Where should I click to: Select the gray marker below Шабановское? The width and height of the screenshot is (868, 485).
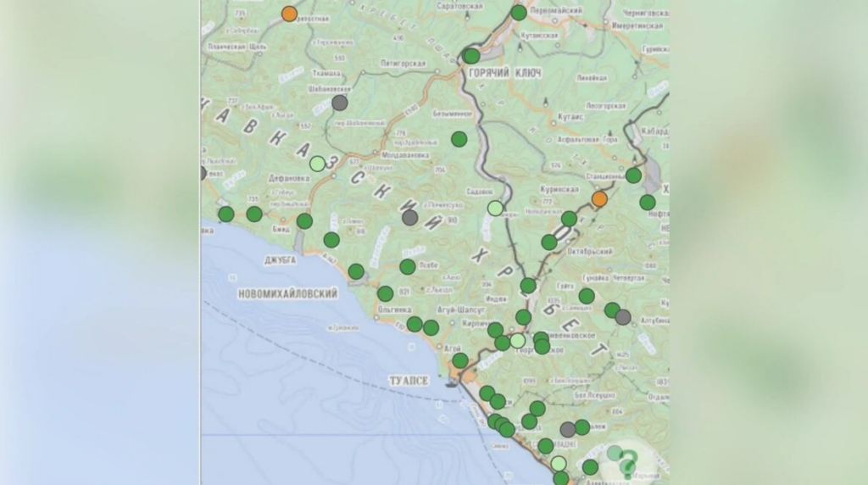(340, 103)
